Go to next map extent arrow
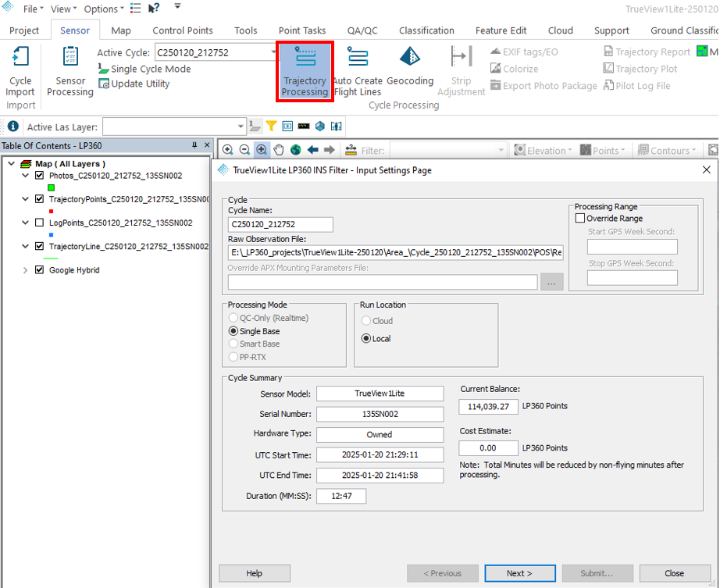The height and width of the screenshot is (588, 720). (x=330, y=150)
